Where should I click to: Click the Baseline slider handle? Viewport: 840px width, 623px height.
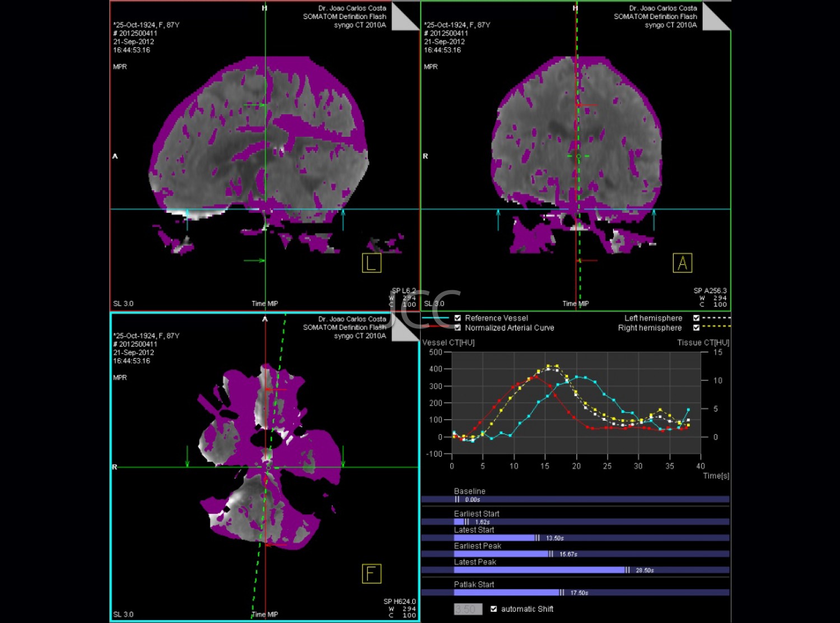pos(457,499)
